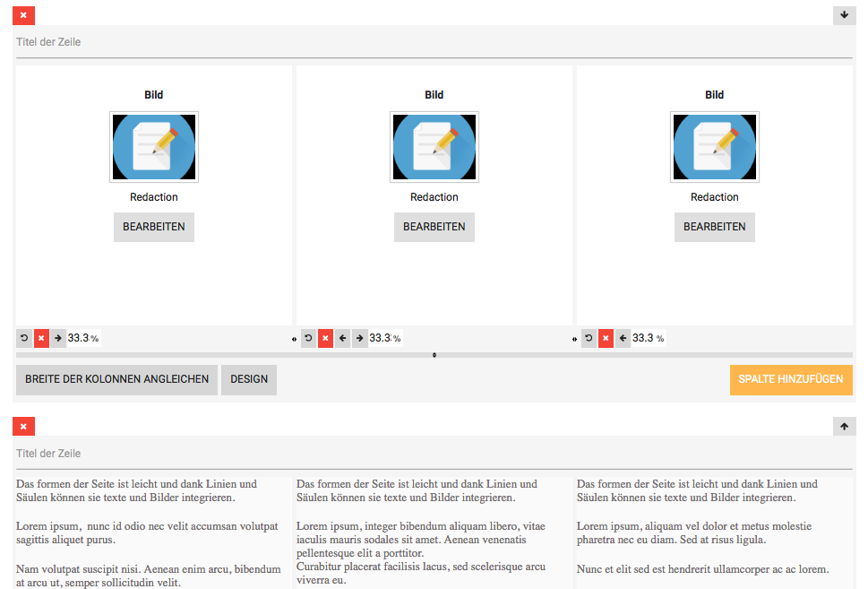Reset the third column's width

coord(589,338)
